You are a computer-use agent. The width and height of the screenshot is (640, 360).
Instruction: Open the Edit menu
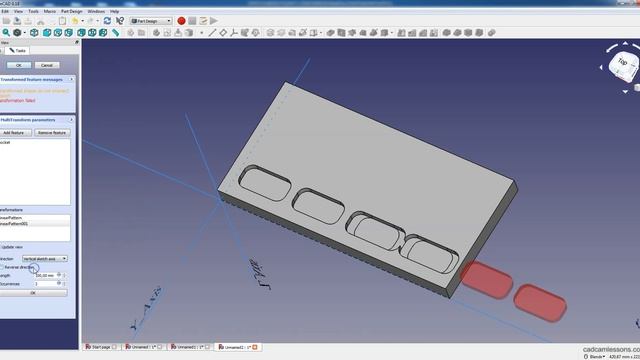tap(5, 11)
